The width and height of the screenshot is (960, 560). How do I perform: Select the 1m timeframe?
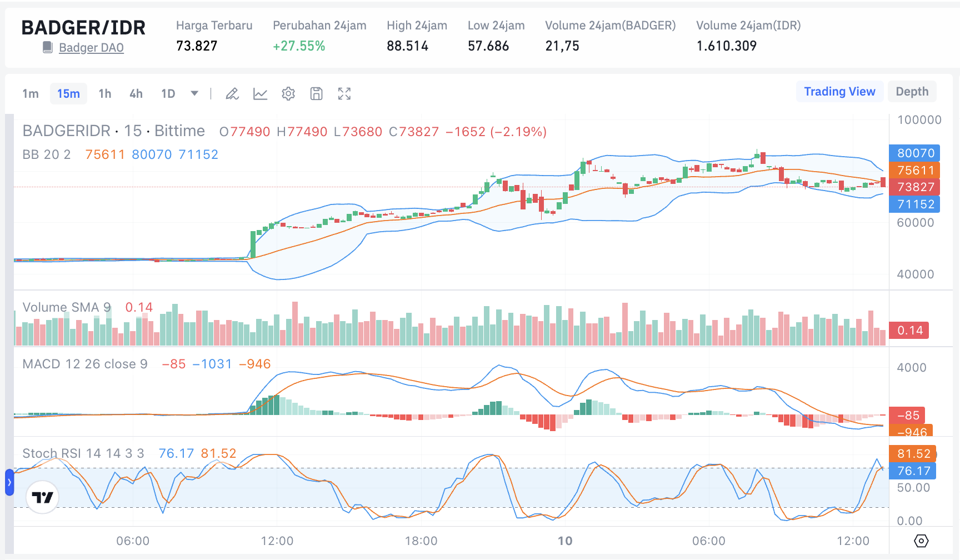(x=31, y=94)
